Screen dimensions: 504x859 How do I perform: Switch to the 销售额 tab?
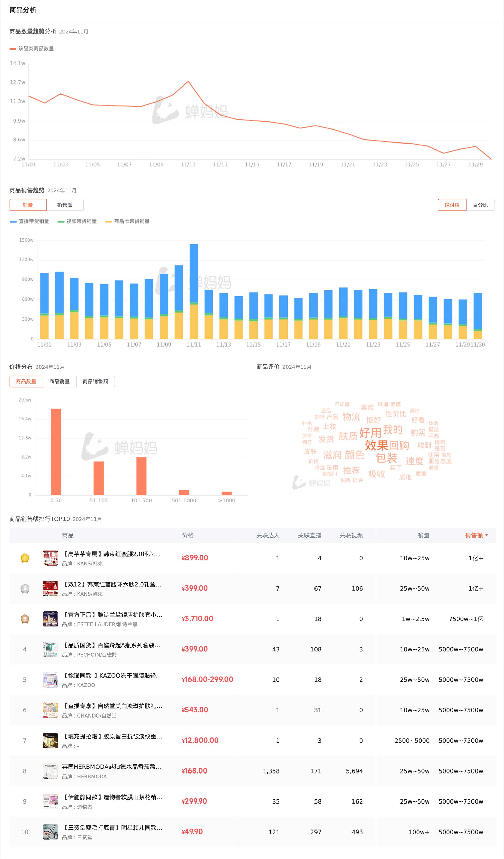pyautogui.click(x=65, y=205)
